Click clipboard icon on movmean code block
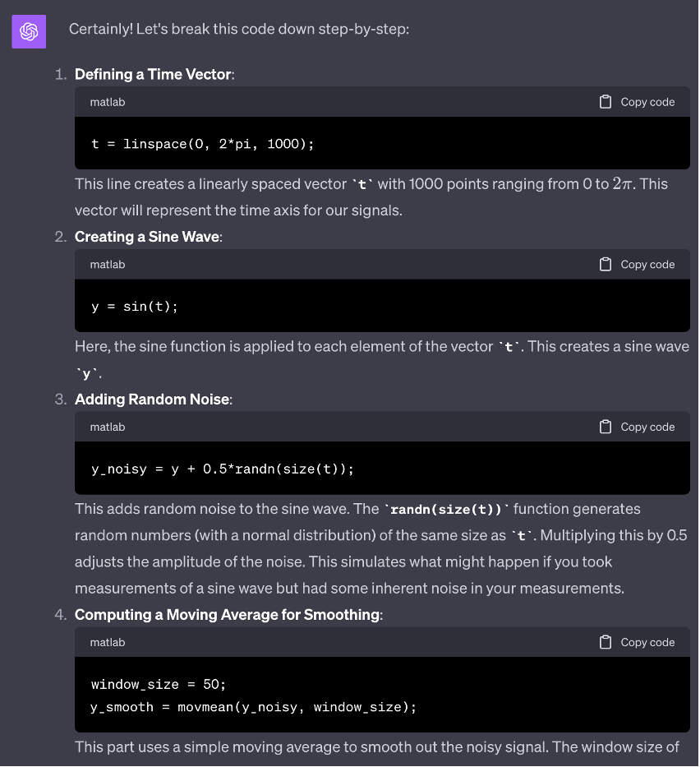Screen dimensions: 700x767 (606, 642)
